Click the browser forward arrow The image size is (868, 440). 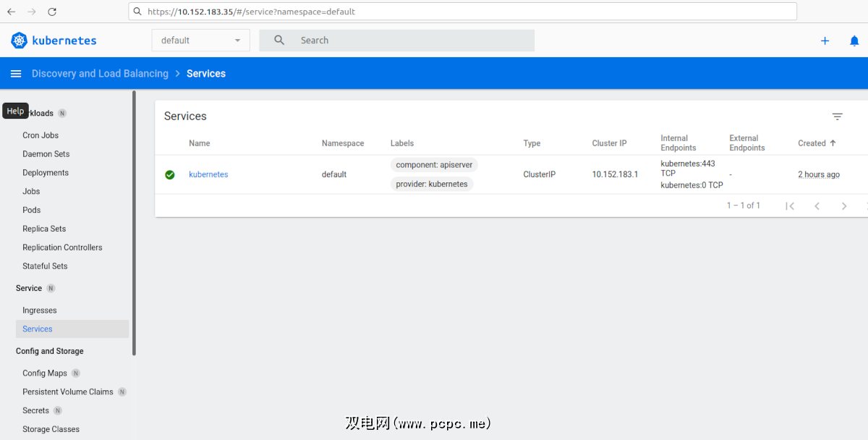coord(31,12)
